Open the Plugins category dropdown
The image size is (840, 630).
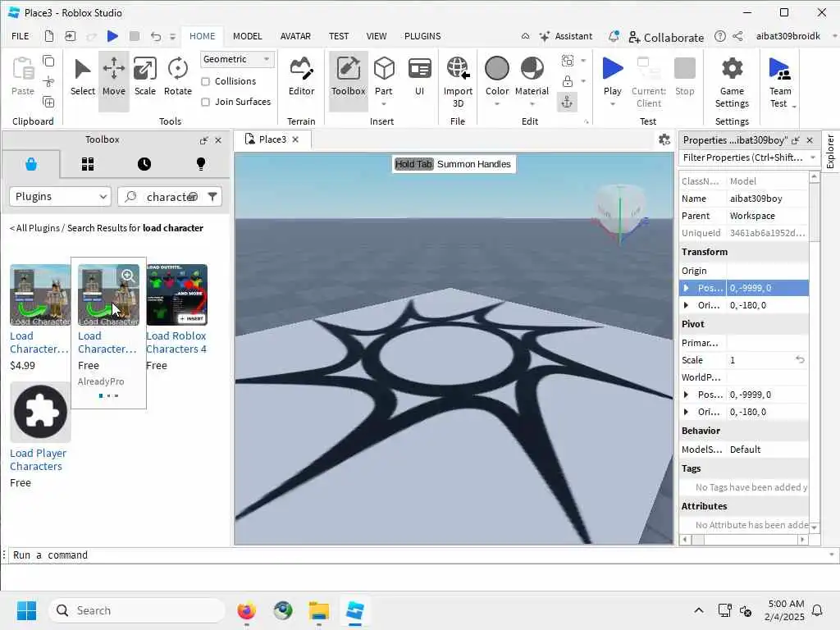point(60,197)
